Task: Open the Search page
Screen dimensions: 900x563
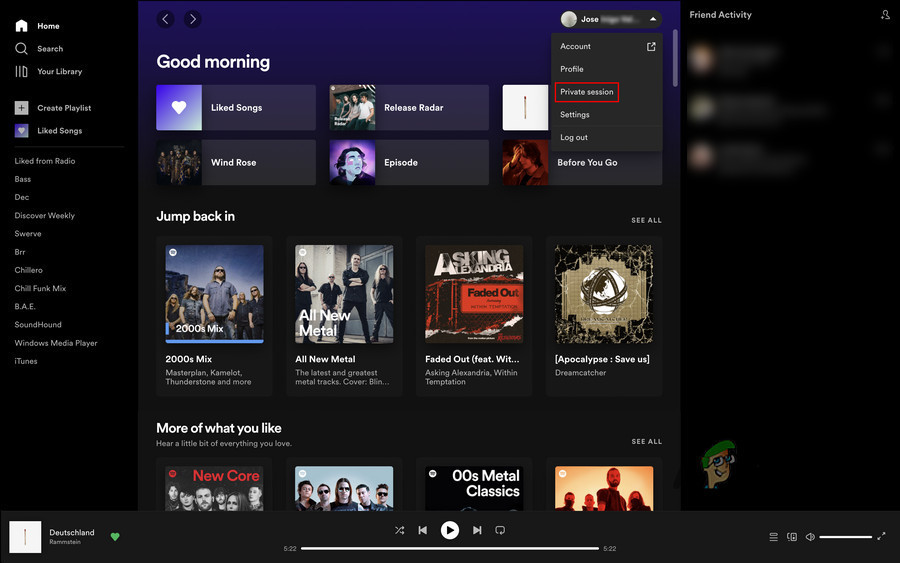Action: click(x=39, y=49)
